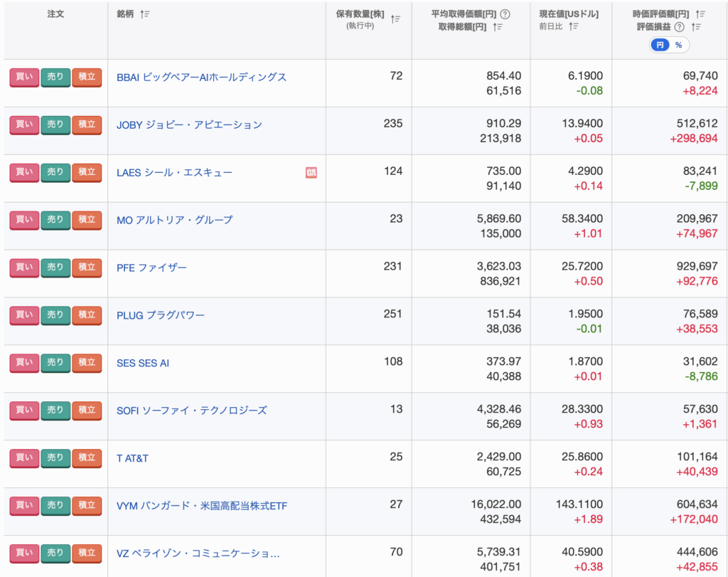Image resolution: width=728 pixels, height=577 pixels.
Task: Sort by 銘柄 column sort icon
Action: click(145, 14)
